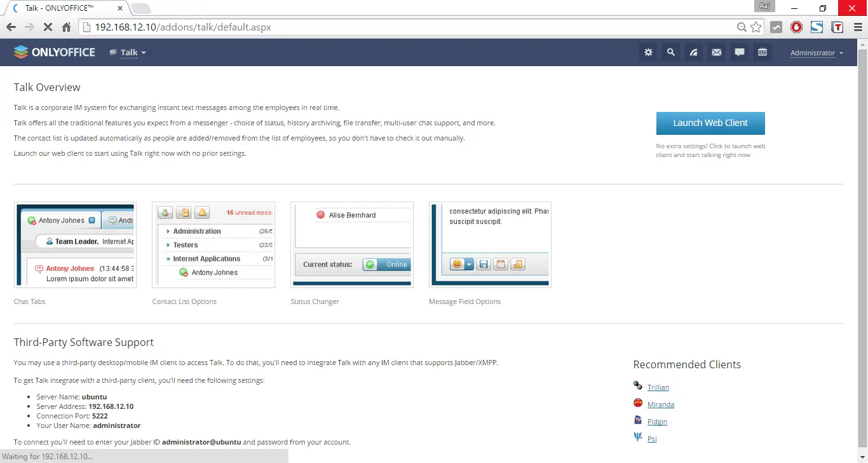Click the Raj Chrome profile button
The width and height of the screenshot is (868, 463).
(x=765, y=6)
